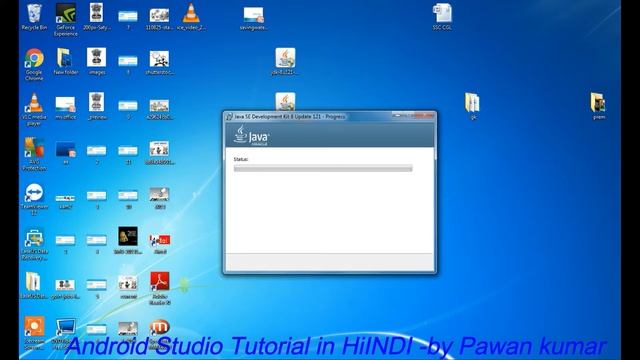Close the Java SE Development Kit installer window
Screen dimensions: 640x360
425,116
